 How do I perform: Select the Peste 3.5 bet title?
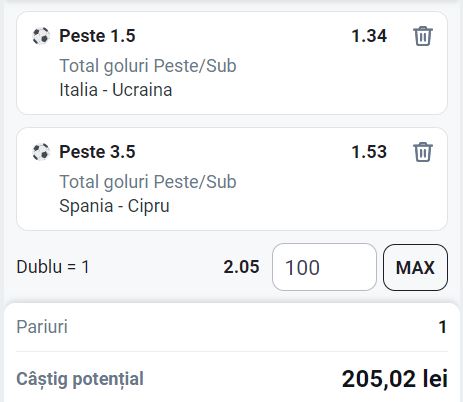click(97, 152)
